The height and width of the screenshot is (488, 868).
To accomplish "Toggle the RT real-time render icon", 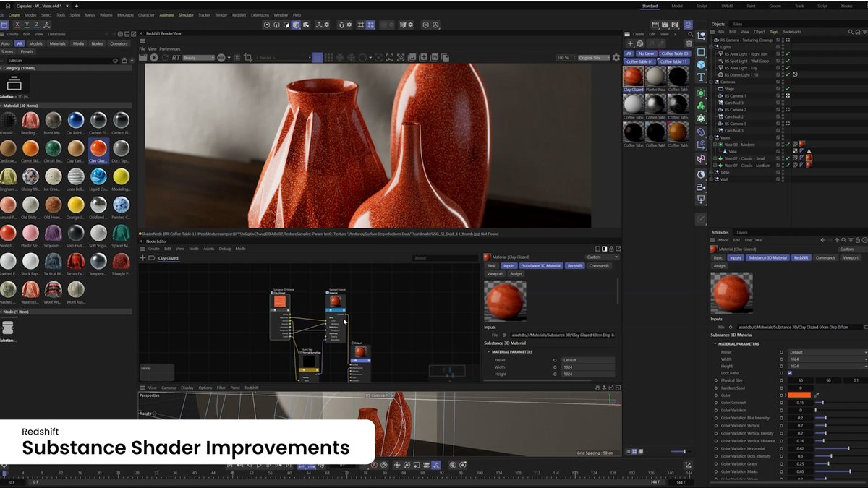I will (174, 58).
